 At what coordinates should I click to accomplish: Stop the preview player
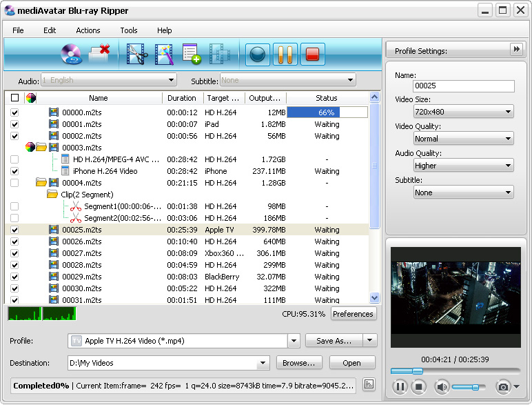pos(419,386)
